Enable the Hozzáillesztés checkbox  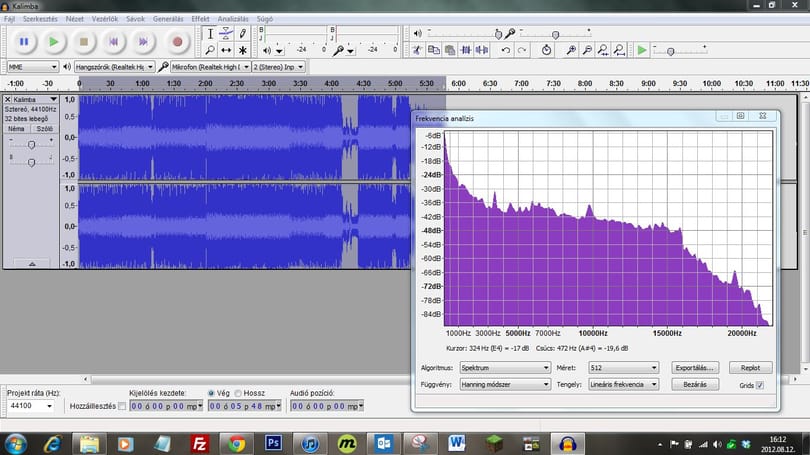[122, 406]
